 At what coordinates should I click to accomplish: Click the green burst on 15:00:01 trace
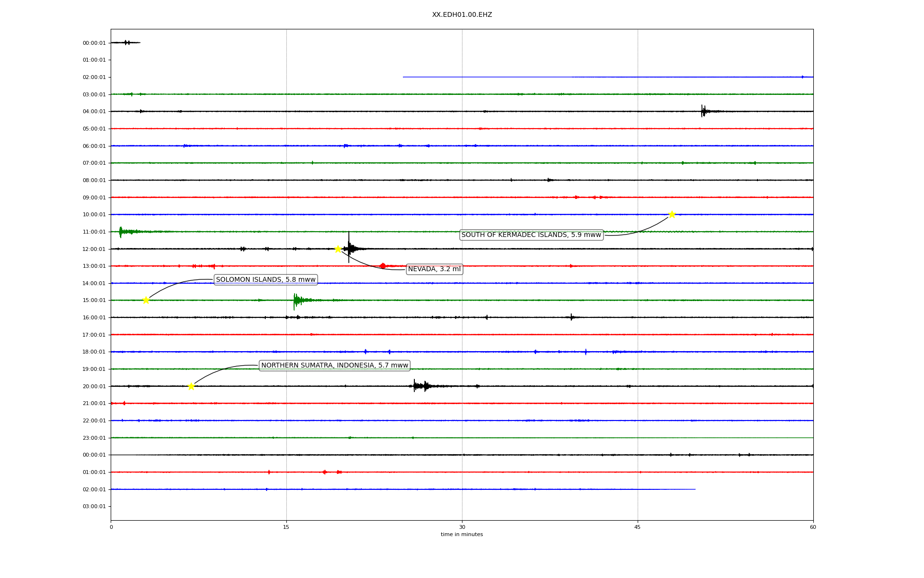pyautogui.click(x=297, y=300)
